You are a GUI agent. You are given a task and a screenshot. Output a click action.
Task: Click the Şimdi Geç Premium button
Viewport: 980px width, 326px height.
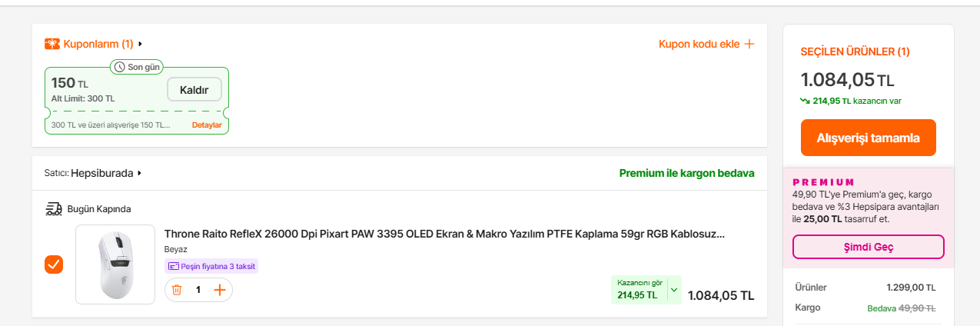point(868,247)
